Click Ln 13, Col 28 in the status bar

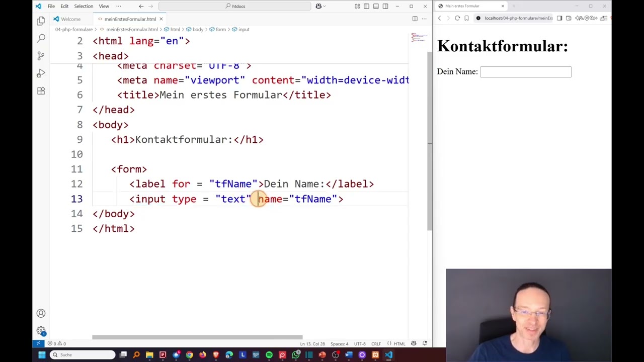(x=312, y=344)
